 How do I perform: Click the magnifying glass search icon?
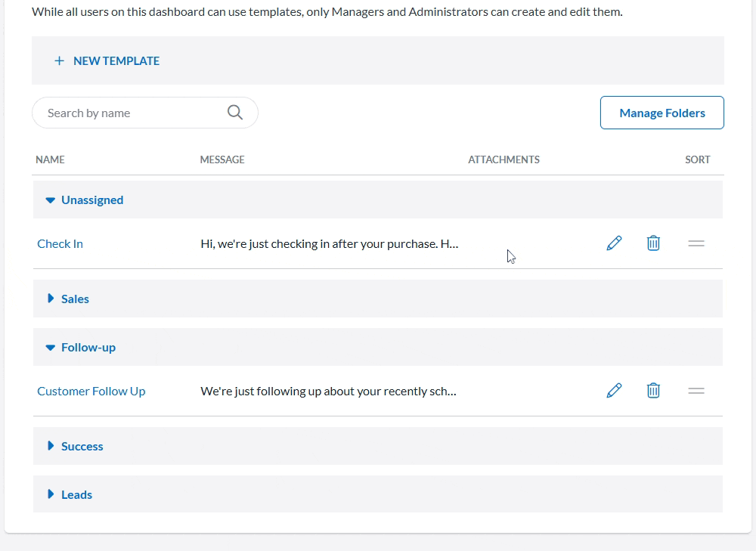(x=235, y=113)
